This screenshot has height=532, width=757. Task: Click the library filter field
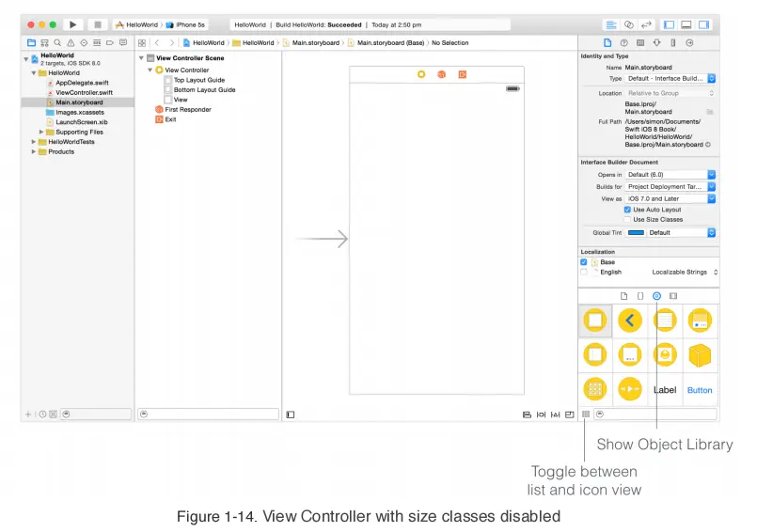coord(655,415)
